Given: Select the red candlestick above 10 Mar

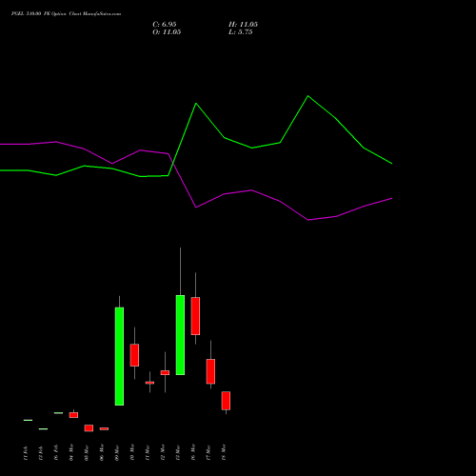Looking at the screenshot, I should [134, 355].
